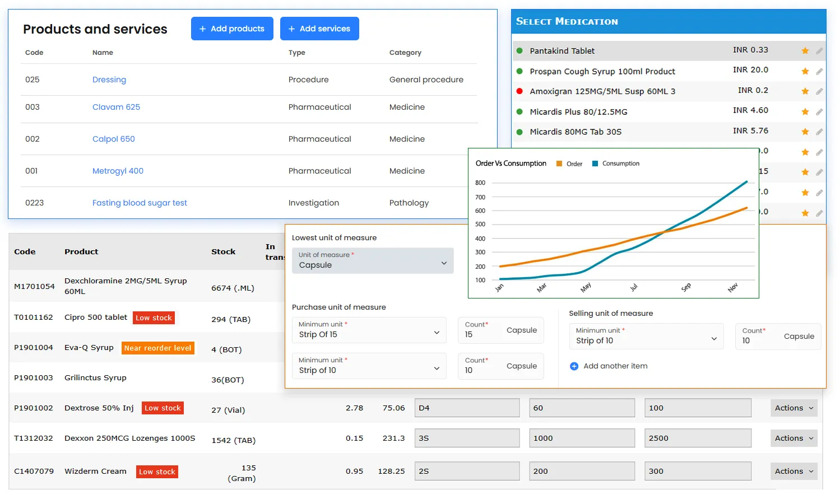The image size is (840, 504).
Task: Open the Clavam 625 product link
Action: [116, 107]
